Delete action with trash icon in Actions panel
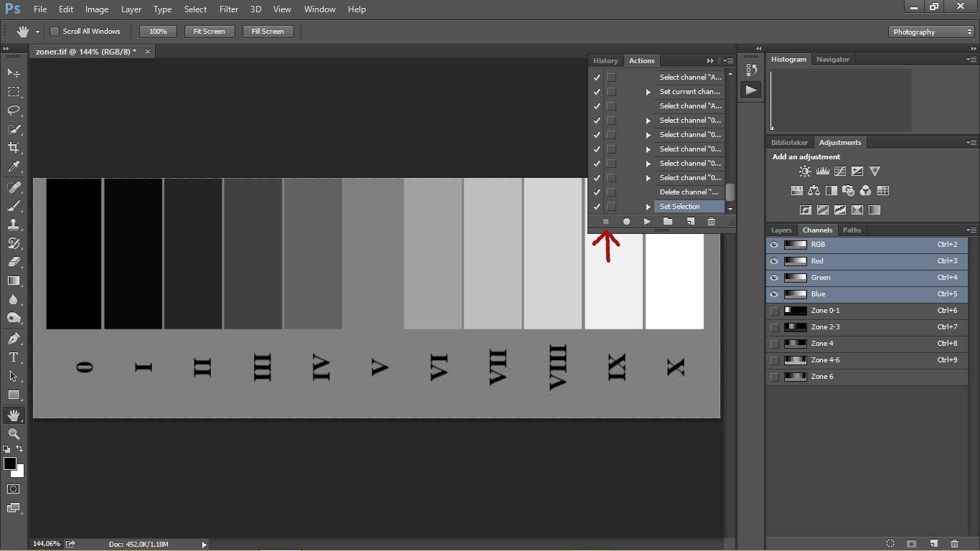Screen dimensions: 980x551 click(x=711, y=222)
